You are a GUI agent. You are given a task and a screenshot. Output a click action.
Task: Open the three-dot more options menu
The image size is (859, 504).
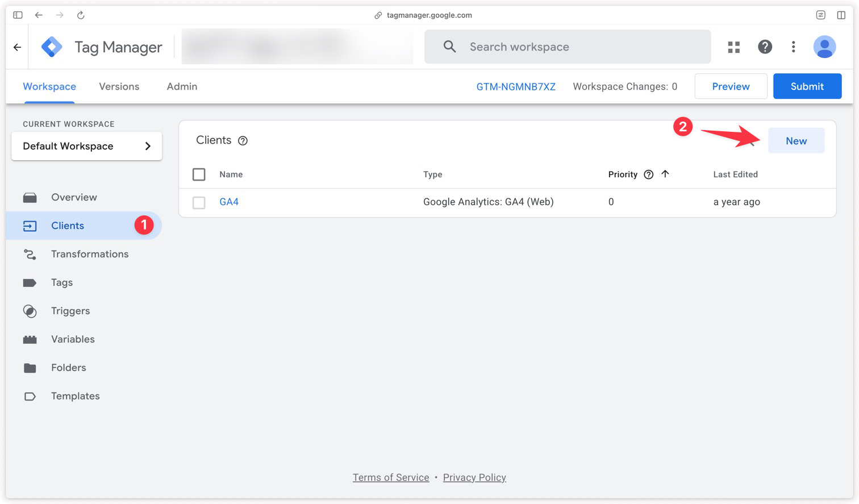pos(794,47)
